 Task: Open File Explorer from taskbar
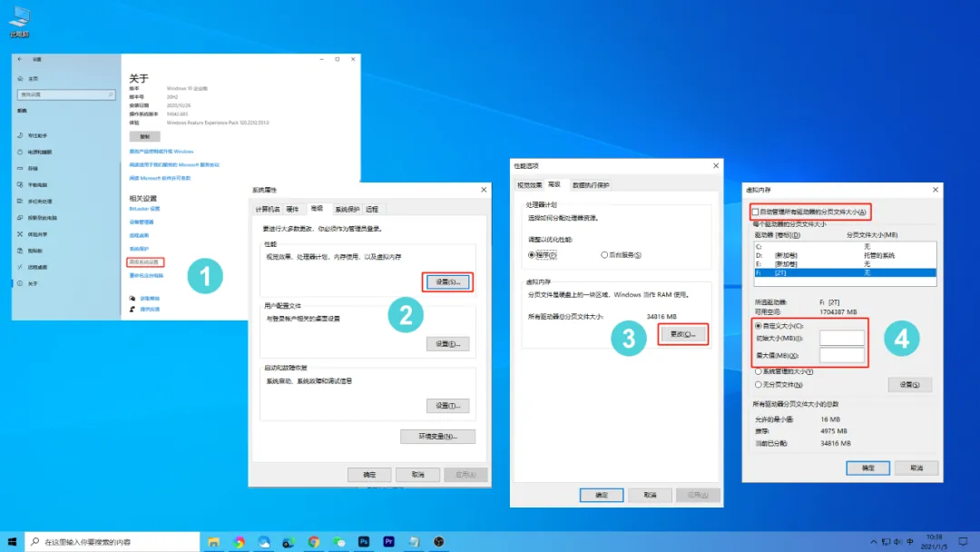click(214, 541)
